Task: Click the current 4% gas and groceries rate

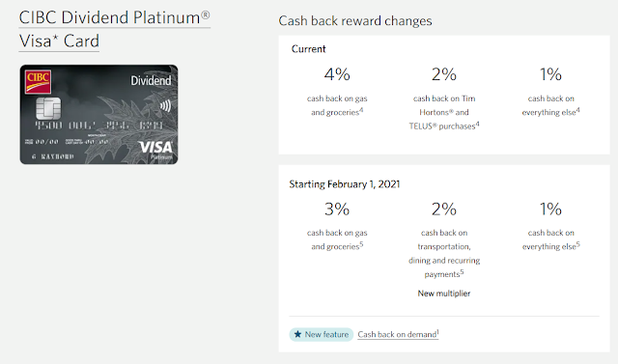Action: pos(337,74)
